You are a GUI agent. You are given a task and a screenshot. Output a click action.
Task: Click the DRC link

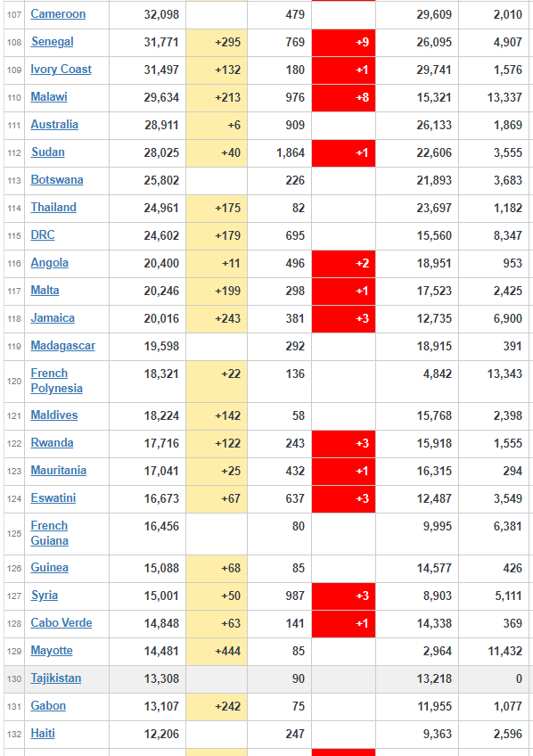tap(43, 234)
